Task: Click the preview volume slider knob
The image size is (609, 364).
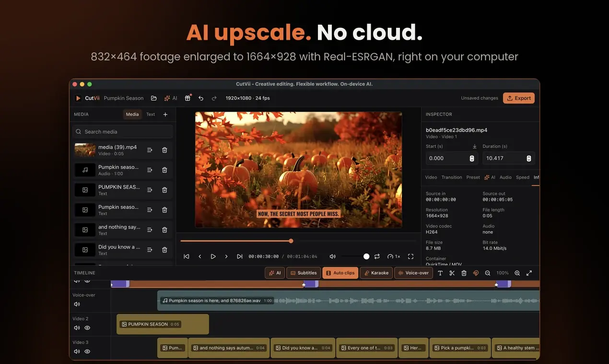Action: tap(366, 257)
